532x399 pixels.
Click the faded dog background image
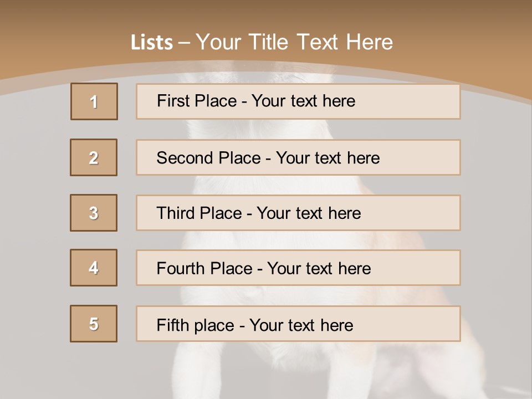point(493,222)
